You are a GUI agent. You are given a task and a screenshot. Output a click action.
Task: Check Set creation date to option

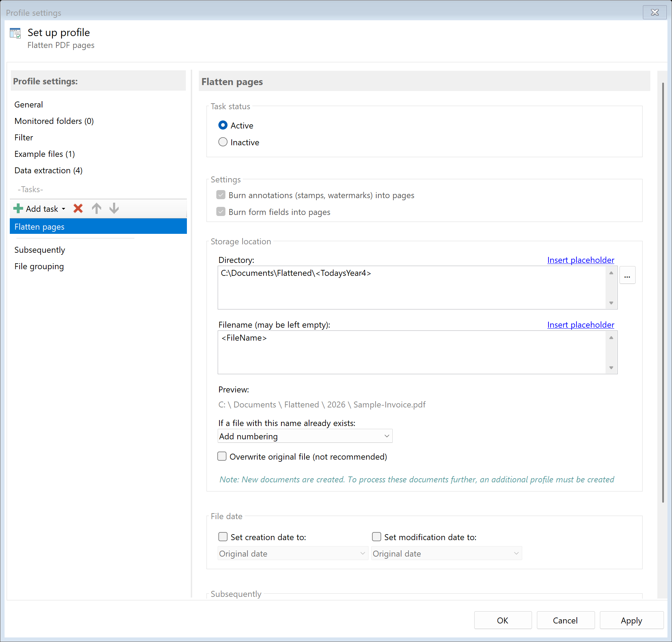coord(223,537)
